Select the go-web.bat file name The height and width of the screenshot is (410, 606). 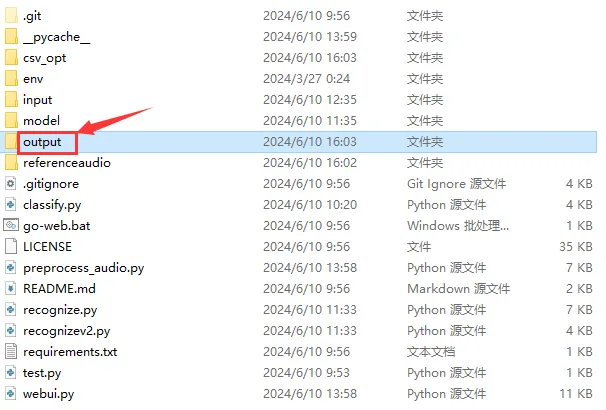56,226
